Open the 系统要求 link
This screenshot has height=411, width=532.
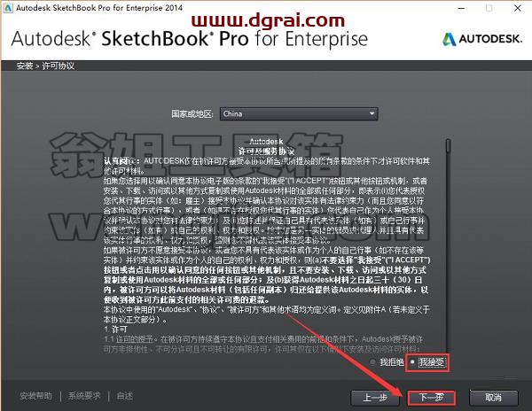pyautogui.click(x=84, y=396)
